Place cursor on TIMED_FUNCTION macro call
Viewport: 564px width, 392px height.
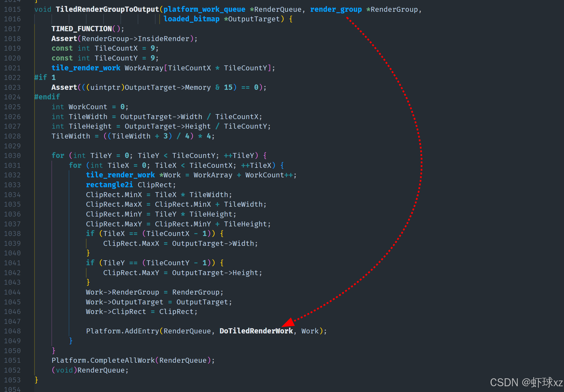click(81, 29)
